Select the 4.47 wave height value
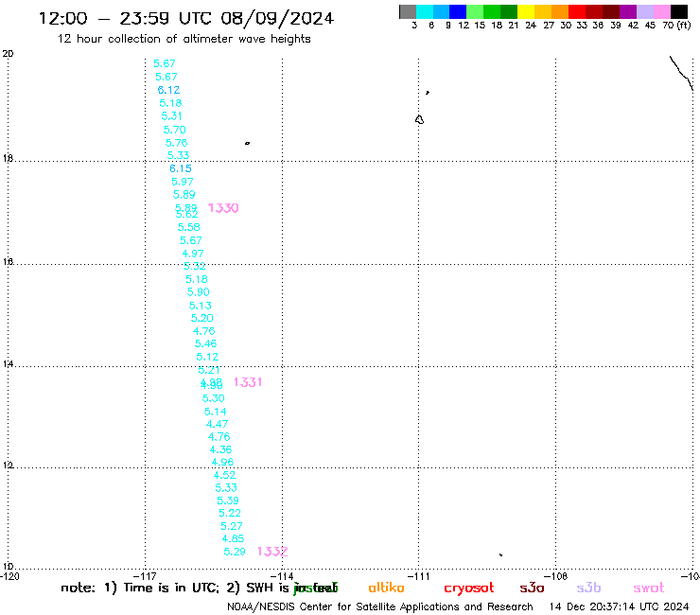Image resolution: width=700 pixels, height=615 pixels. point(217,424)
